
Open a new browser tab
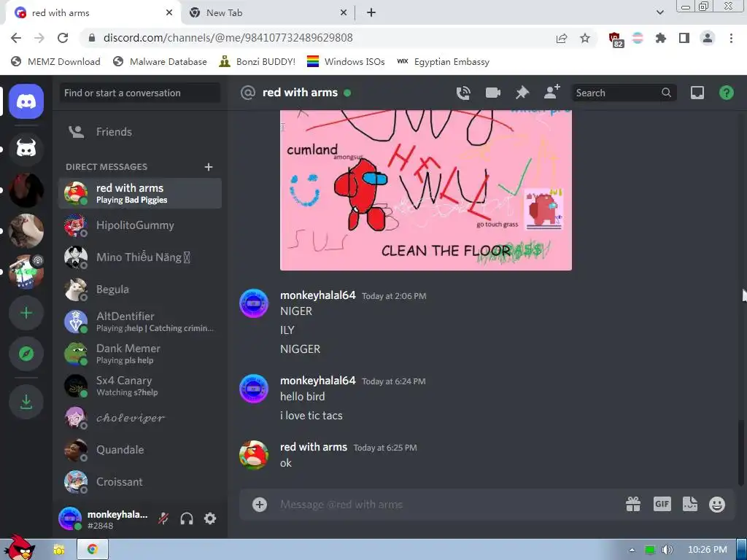371,13
